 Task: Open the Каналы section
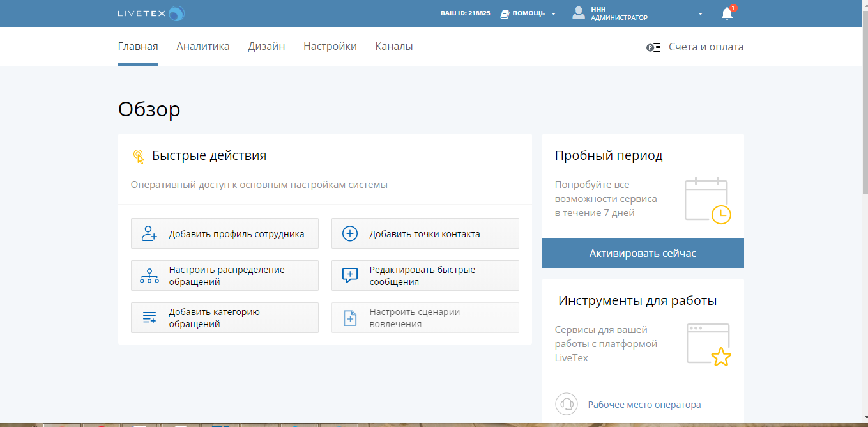pyautogui.click(x=393, y=46)
